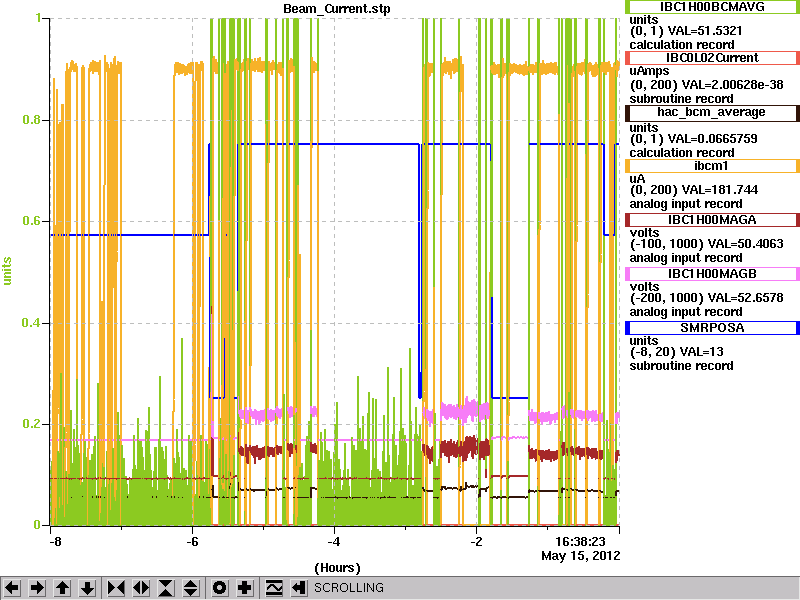800x600 pixels.
Task: Click the VAL=50.4063 readout
Action: click(743, 244)
